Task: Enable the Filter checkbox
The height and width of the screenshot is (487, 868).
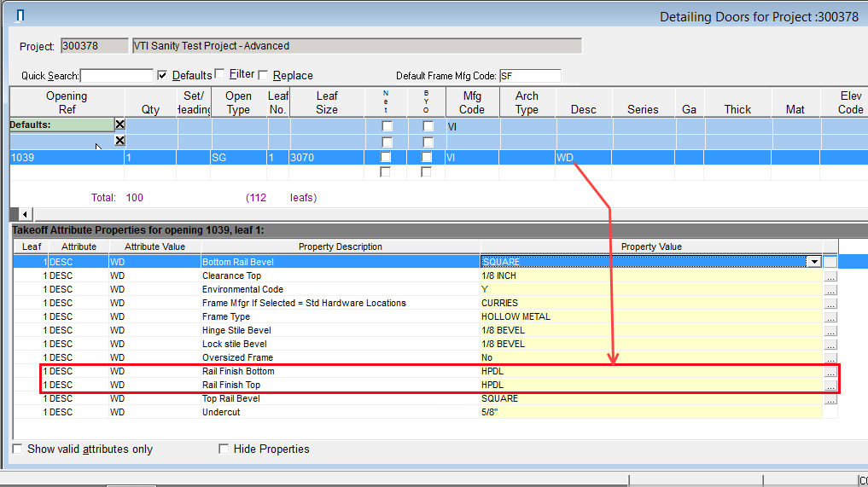Action: [219, 73]
